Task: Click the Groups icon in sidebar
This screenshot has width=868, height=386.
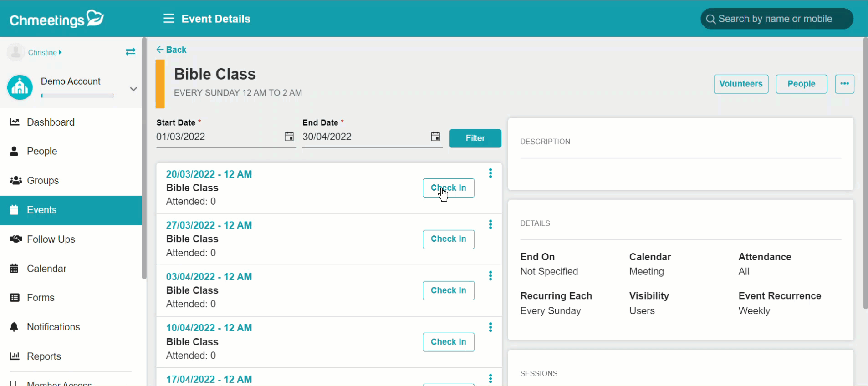Action: coord(16,180)
